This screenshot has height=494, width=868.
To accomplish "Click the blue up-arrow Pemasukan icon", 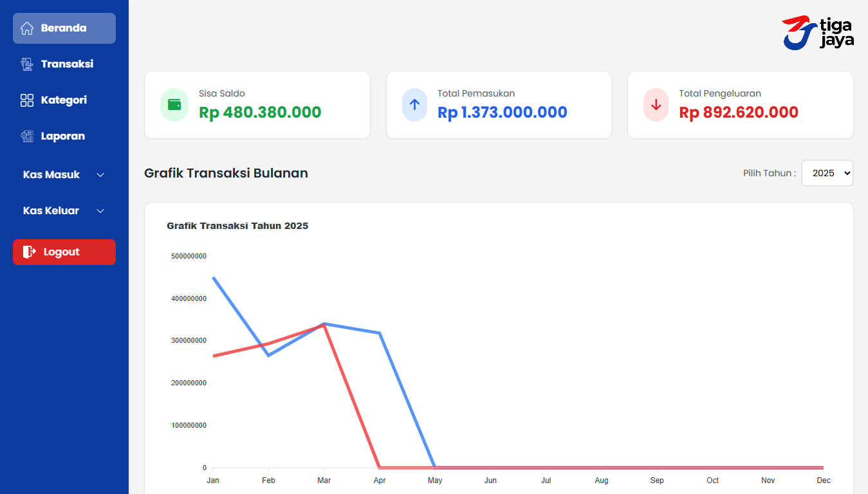I will [x=414, y=105].
